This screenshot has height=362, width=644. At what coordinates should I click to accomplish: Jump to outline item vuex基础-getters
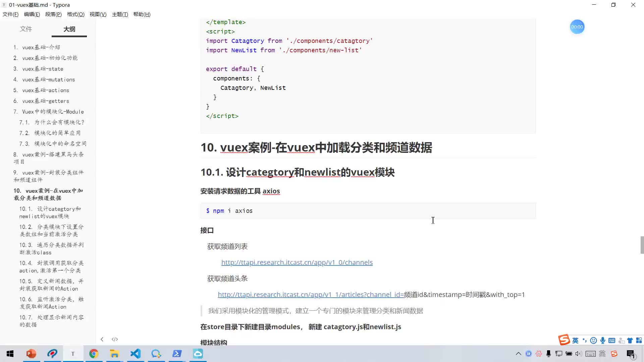click(x=45, y=101)
